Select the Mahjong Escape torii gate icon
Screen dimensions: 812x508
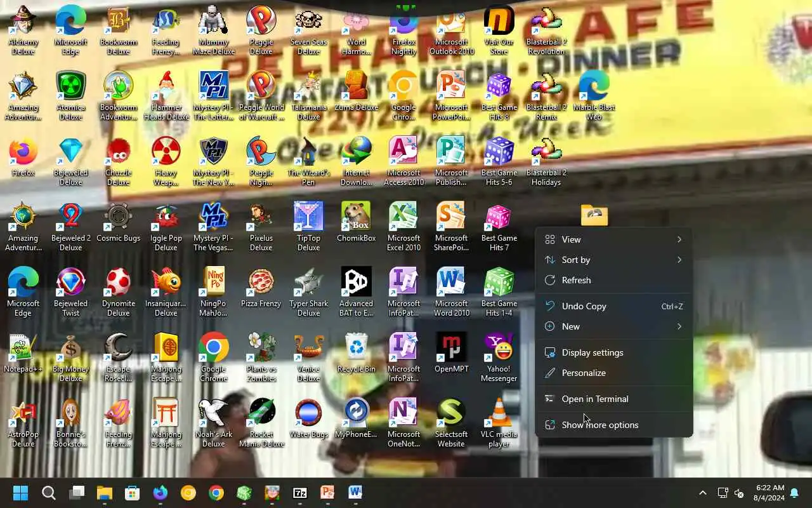(x=166, y=423)
